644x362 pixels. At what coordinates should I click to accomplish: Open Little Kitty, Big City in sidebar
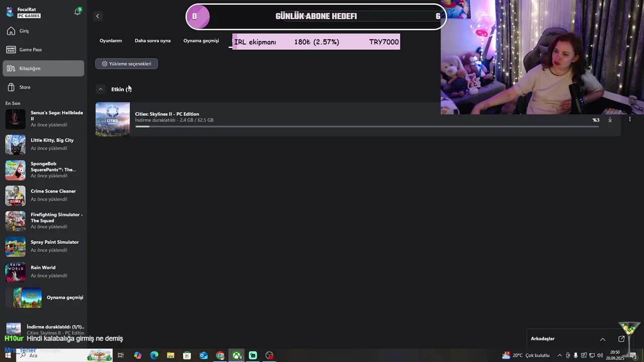pyautogui.click(x=44, y=144)
